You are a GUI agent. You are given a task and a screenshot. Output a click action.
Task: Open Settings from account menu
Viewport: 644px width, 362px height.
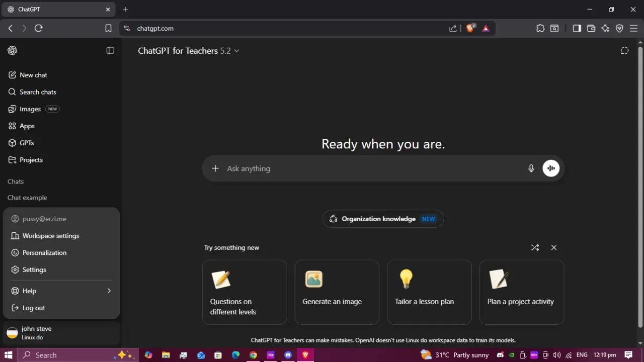61,270
